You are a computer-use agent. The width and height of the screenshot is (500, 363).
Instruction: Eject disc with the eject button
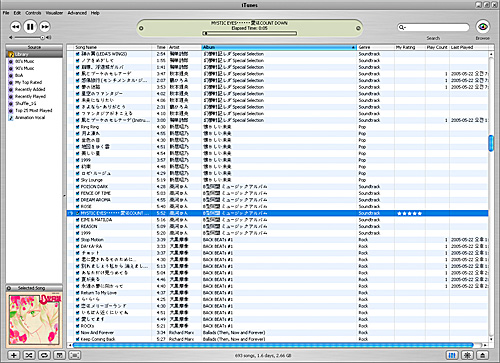(483, 355)
